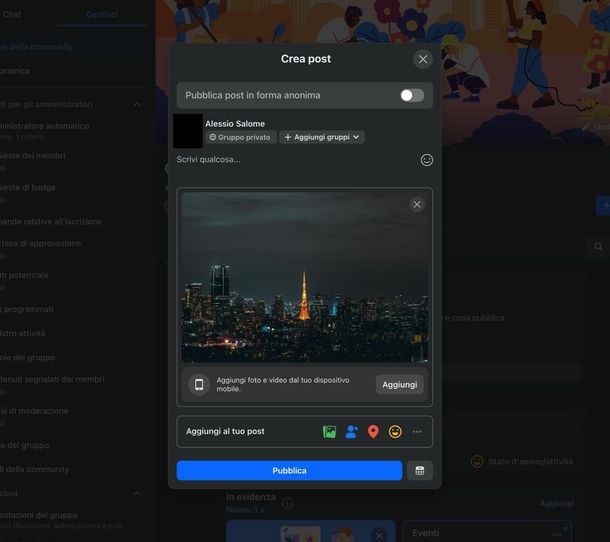Image resolution: width=610 pixels, height=542 pixels.
Task: Click the Gruppo privato audience badge
Action: pyautogui.click(x=240, y=137)
